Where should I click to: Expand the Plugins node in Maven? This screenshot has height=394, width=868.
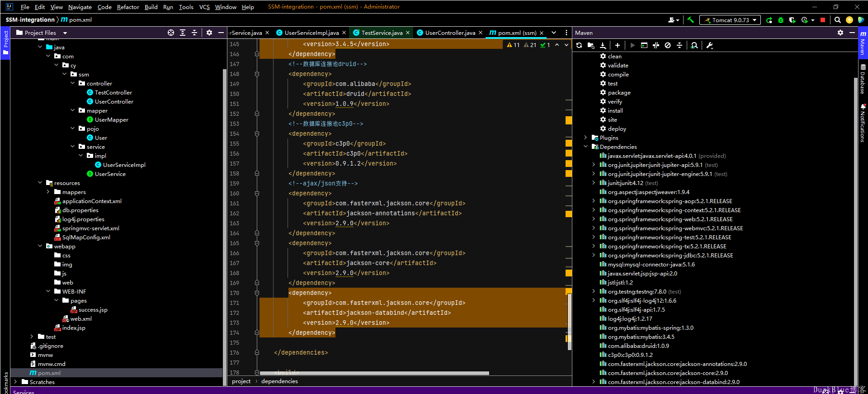[x=585, y=138]
